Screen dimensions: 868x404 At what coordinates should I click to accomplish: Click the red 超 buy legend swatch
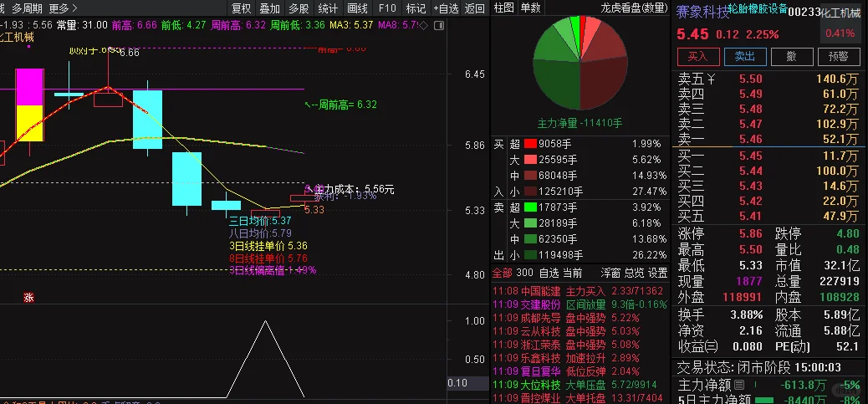[x=530, y=144]
